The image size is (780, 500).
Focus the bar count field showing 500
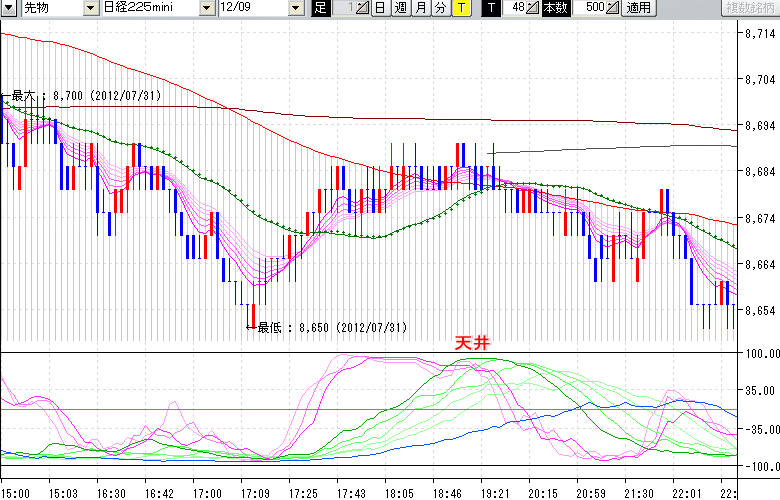tap(589, 7)
